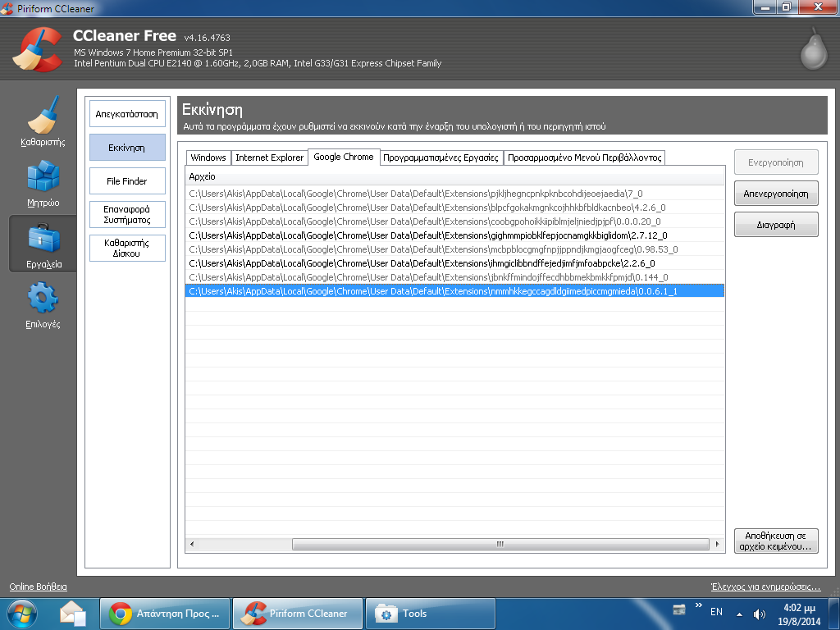
Task: Open the Απεγκατάσταση uninstall tool
Action: [127, 114]
